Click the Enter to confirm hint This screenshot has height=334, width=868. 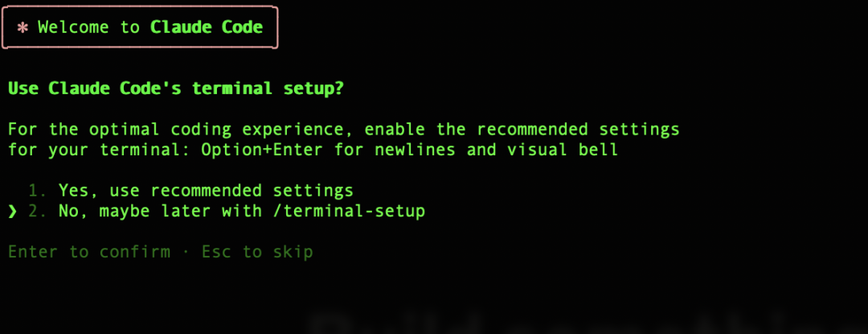tap(89, 253)
